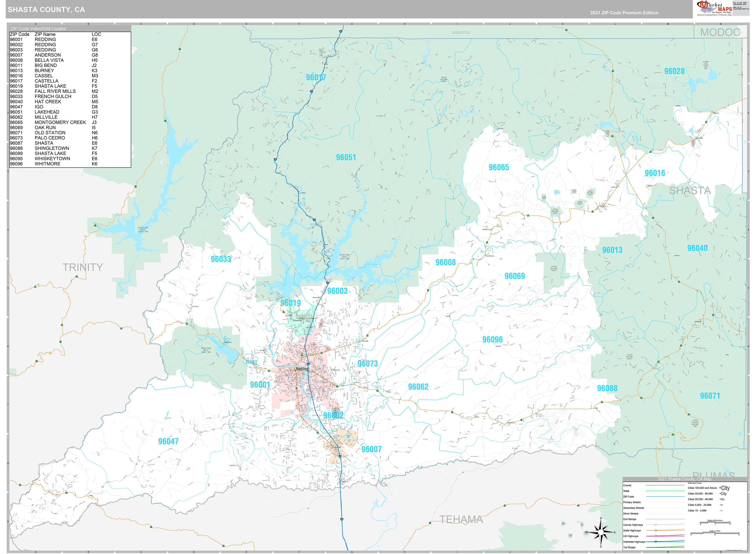Click the 96007 map label
756x554 pixels.
[371, 449]
